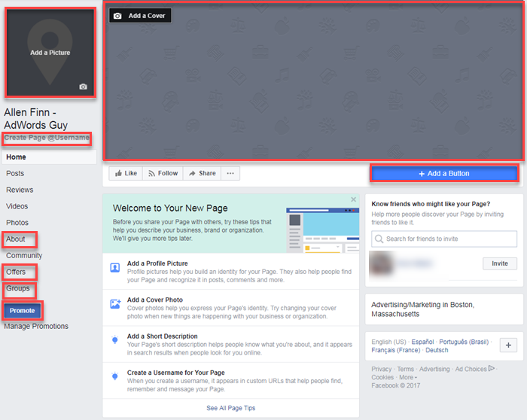Viewport: 527px width, 420px height.
Task: Open the About section in sidebar
Action: tap(16, 239)
